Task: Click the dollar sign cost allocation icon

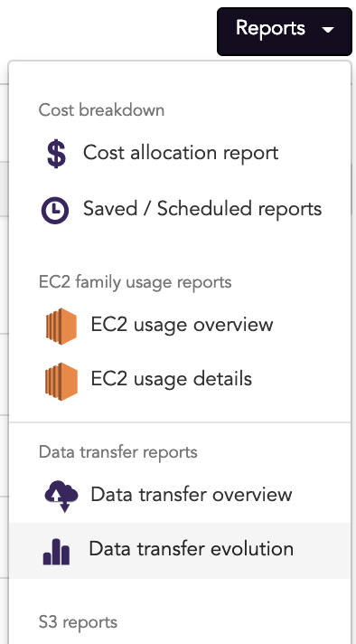Action: coord(56,154)
